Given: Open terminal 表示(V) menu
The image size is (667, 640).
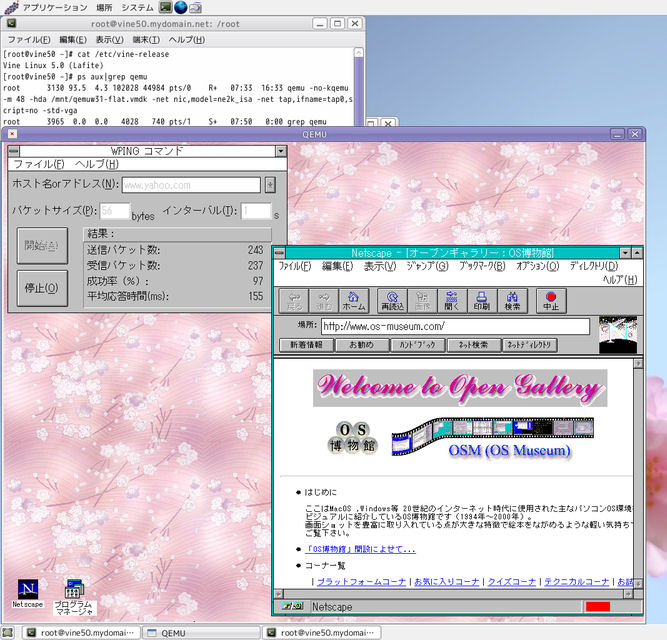Looking at the screenshot, I should pyautogui.click(x=109, y=40).
